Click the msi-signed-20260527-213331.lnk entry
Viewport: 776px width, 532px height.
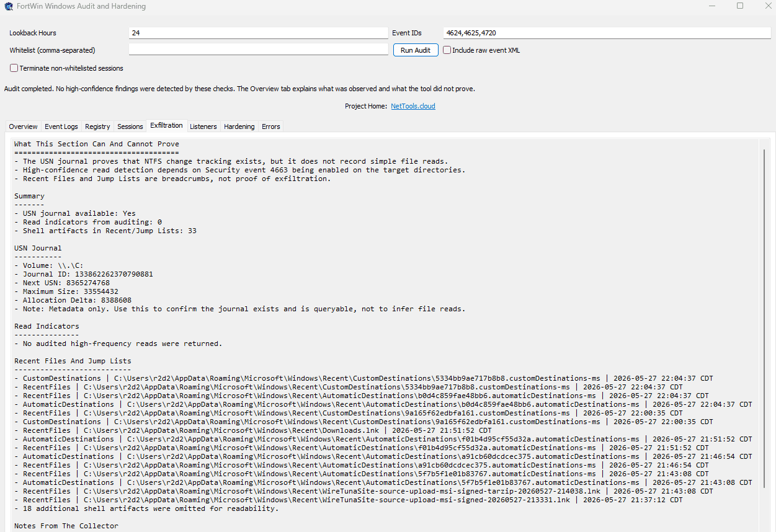349,500
